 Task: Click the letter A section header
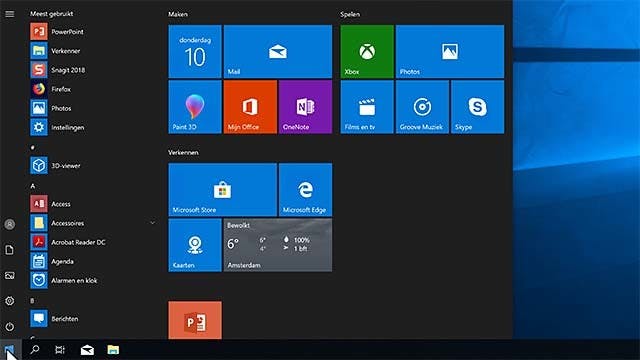tap(33, 186)
